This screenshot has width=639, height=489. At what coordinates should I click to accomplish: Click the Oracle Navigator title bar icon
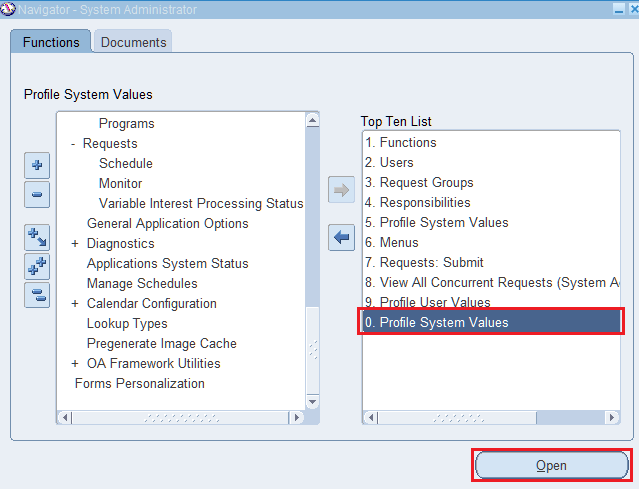[x=8, y=9]
